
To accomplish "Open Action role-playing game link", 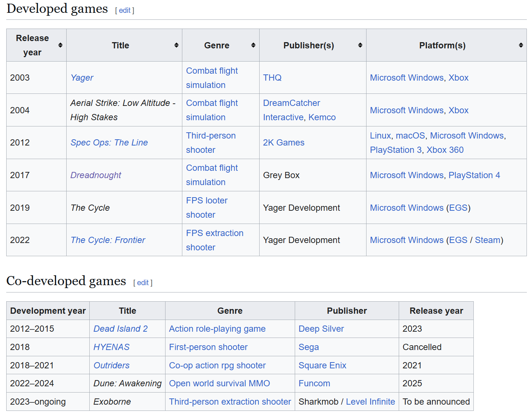I will pos(217,329).
